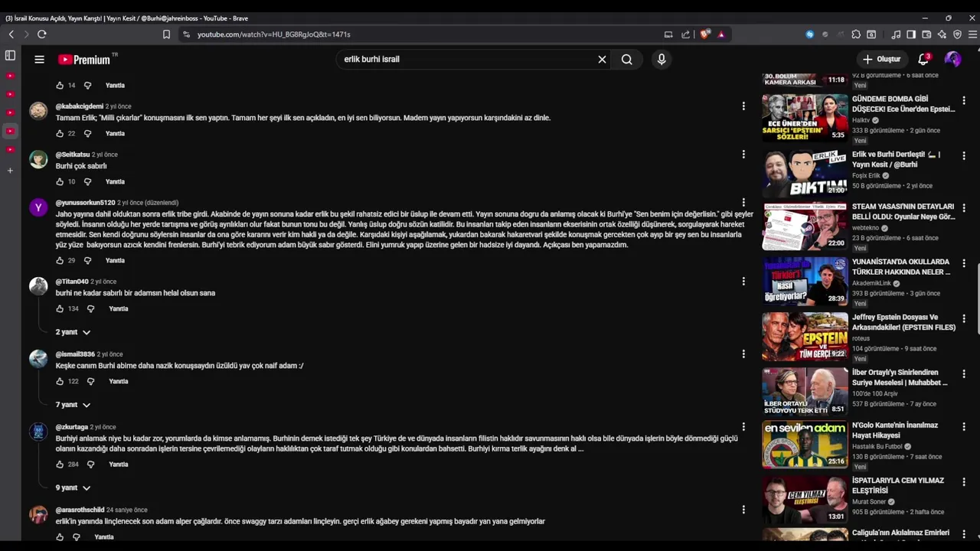Like @Titan040's comment with 134 likes
The height and width of the screenshot is (551, 980).
pyautogui.click(x=60, y=308)
